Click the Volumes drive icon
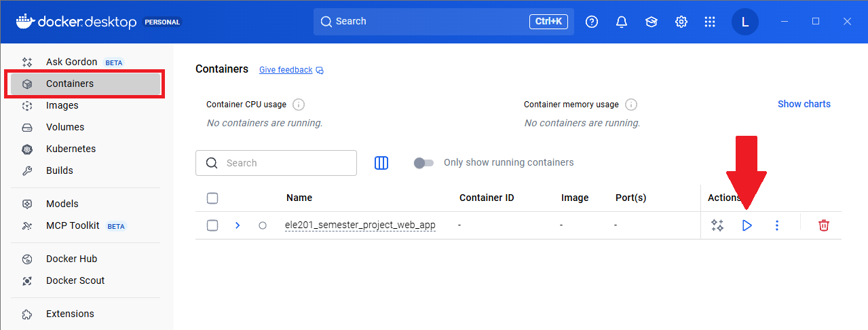The width and height of the screenshot is (868, 330). (27, 128)
